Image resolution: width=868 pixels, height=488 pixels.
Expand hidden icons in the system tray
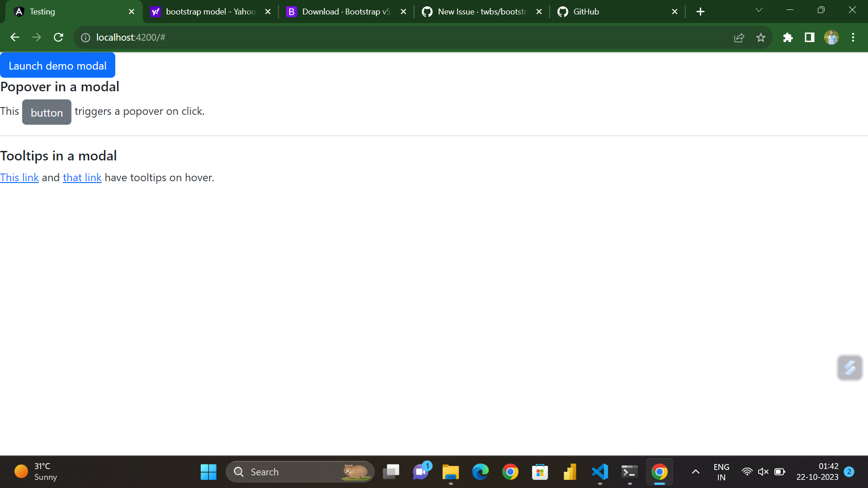[x=695, y=472]
